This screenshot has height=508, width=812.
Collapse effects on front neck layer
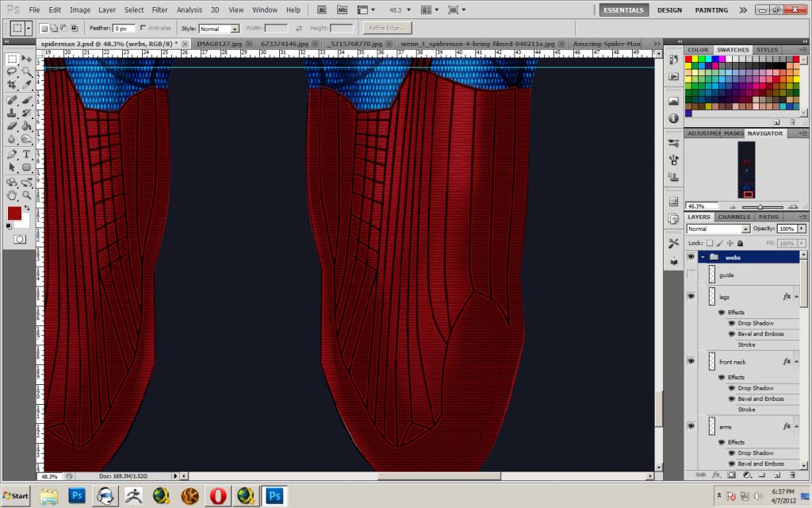coord(796,361)
